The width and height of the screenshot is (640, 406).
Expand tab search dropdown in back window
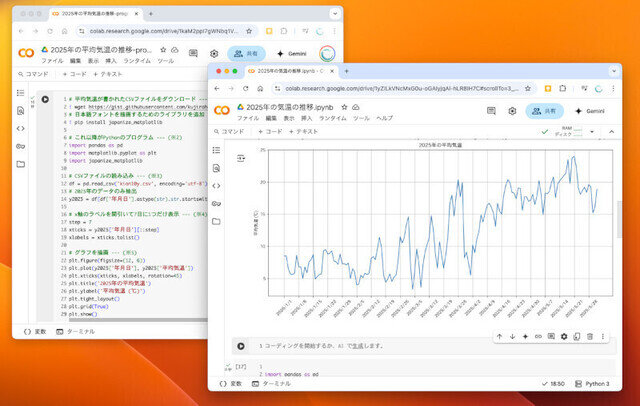pyautogui.click(x=335, y=13)
